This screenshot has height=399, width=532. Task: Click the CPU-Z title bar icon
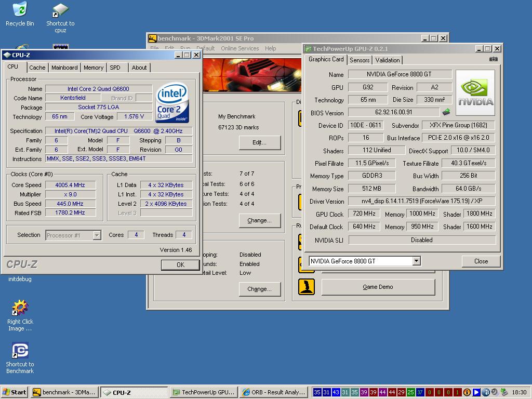pos(7,55)
